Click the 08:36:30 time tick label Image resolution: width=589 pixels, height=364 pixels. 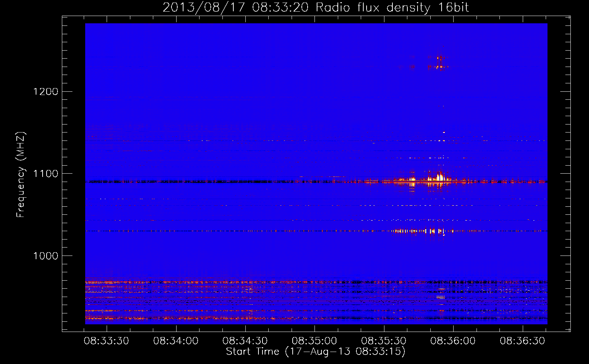click(522, 341)
